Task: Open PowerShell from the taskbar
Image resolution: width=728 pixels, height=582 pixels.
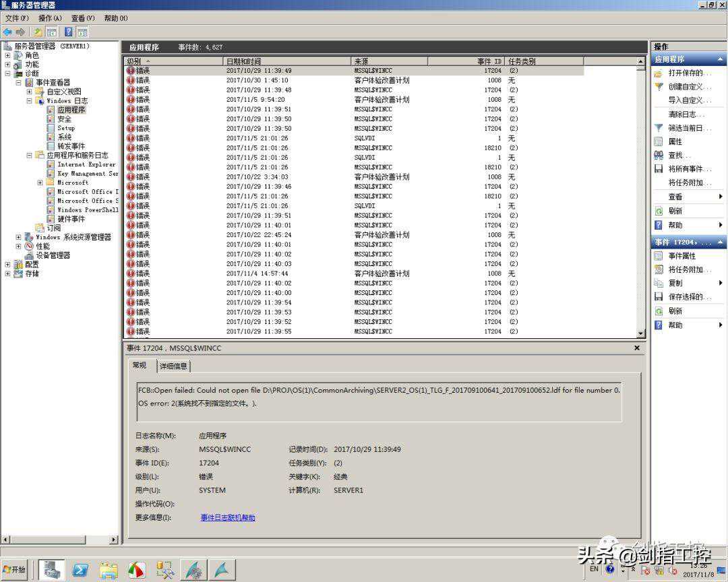Action: 80,570
